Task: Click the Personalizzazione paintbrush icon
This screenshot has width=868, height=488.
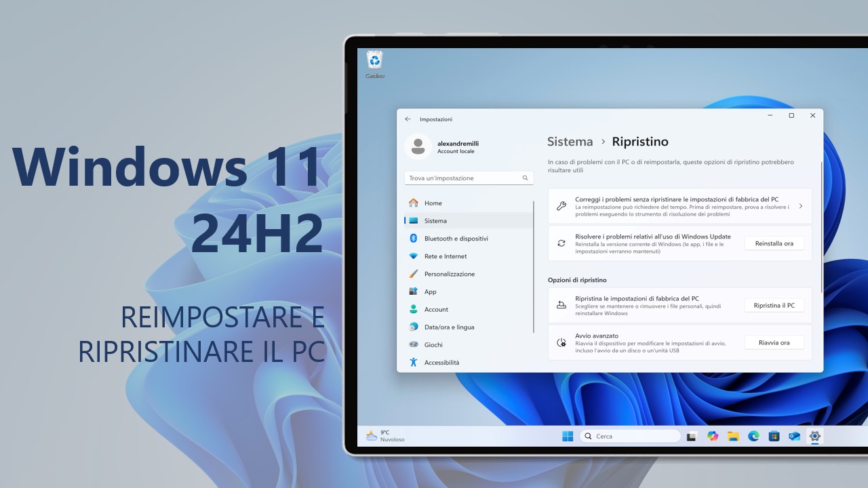Action: pos(413,274)
